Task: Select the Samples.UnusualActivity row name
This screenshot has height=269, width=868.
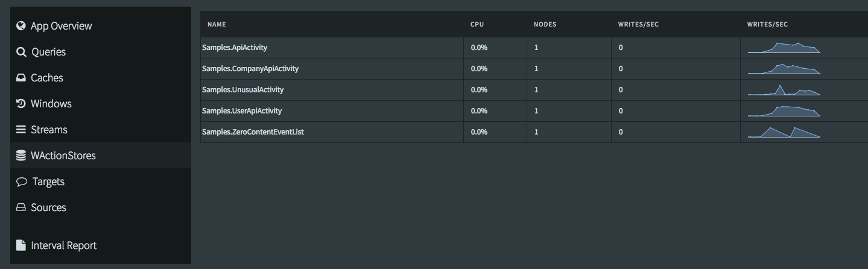Action: 242,90
